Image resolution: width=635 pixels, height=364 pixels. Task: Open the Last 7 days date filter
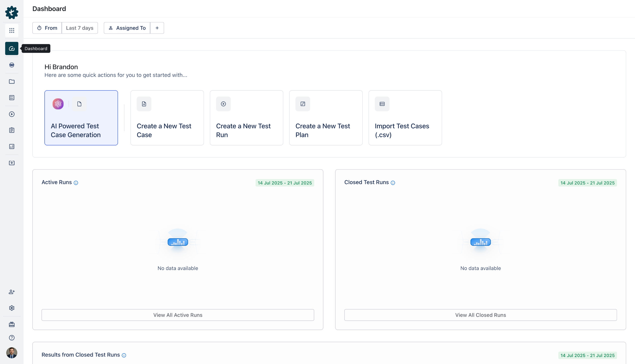click(x=80, y=28)
